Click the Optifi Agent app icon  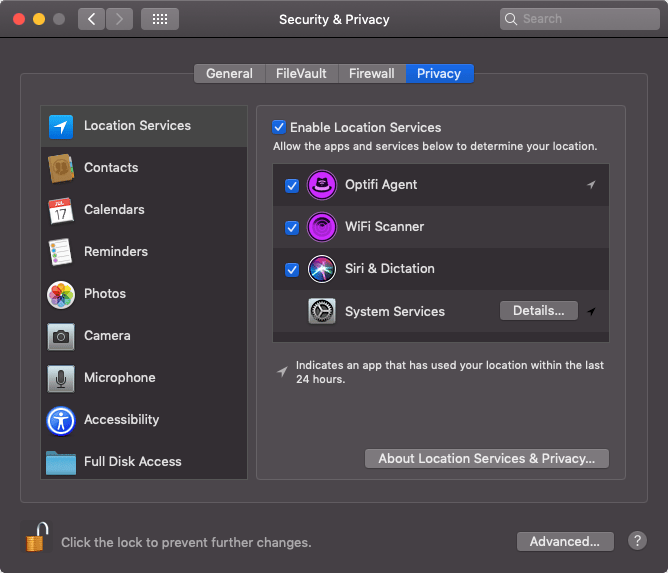[x=322, y=185]
